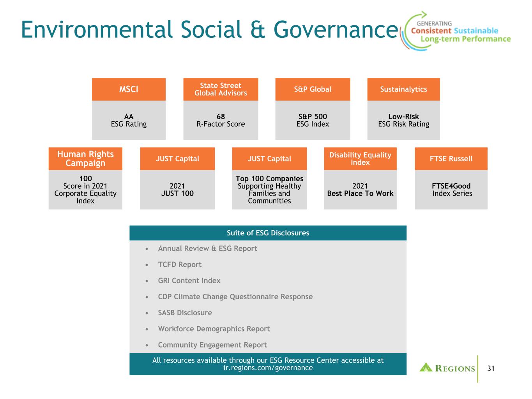Click the Suite of ESG Disclosures header
Image resolution: width=532 pixels, height=399 pixels.
tap(268, 233)
